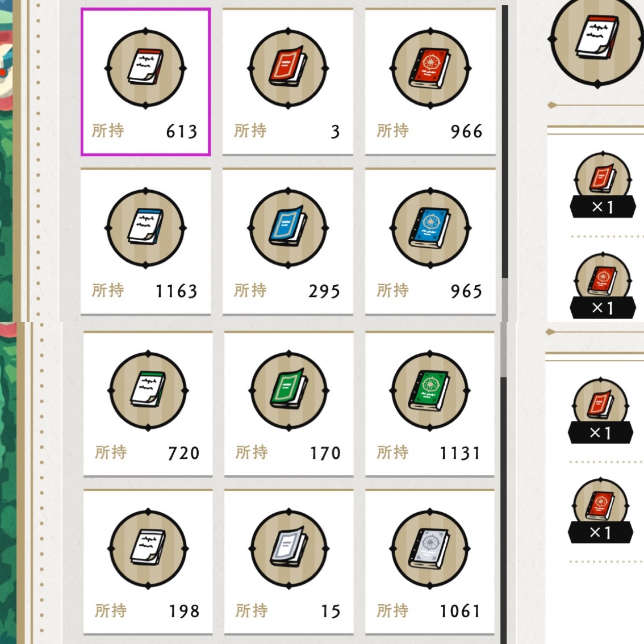Choose the red hardcover tome with 966 owned

430,82
